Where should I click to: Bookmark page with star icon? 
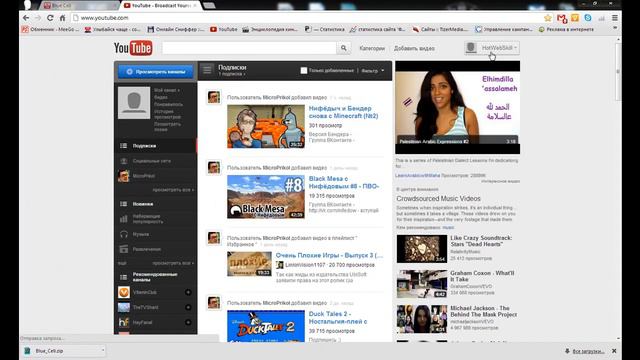(x=548, y=18)
